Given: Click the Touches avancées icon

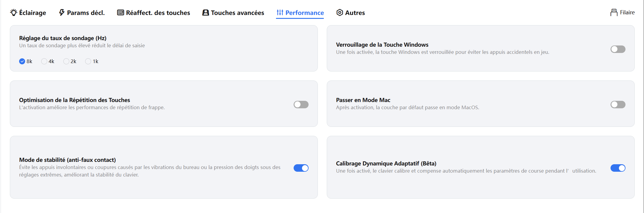Looking at the screenshot, I should 206,13.
